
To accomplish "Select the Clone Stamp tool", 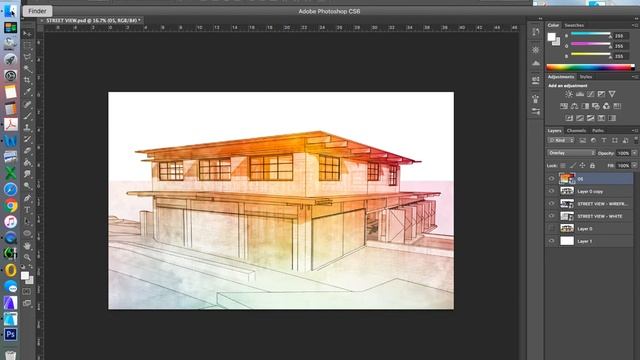I will 27,127.
